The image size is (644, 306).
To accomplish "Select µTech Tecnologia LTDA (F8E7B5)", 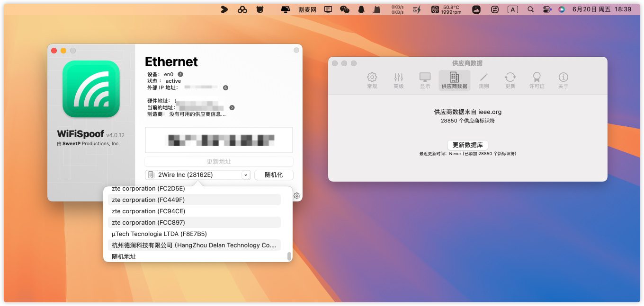I will (194, 234).
